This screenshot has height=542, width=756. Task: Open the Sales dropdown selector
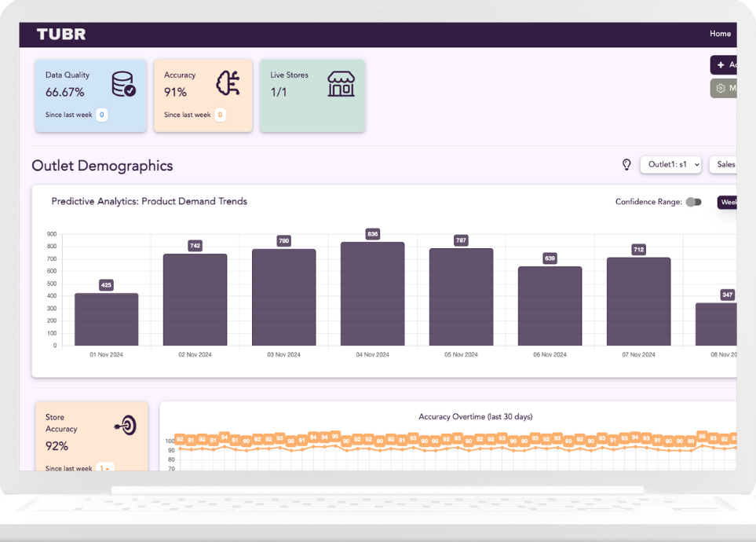tap(725, 164)
